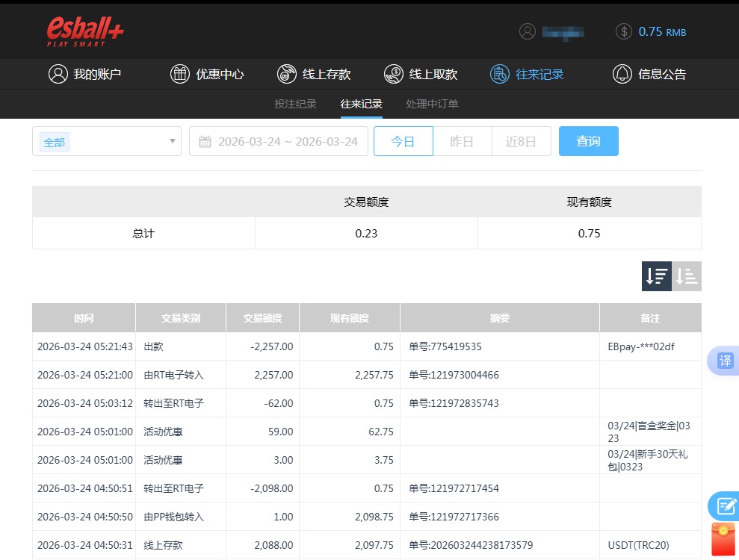Click the floating pencil feedback icon
The width and height of the screenshot is (739, 560).
(726, 506)
